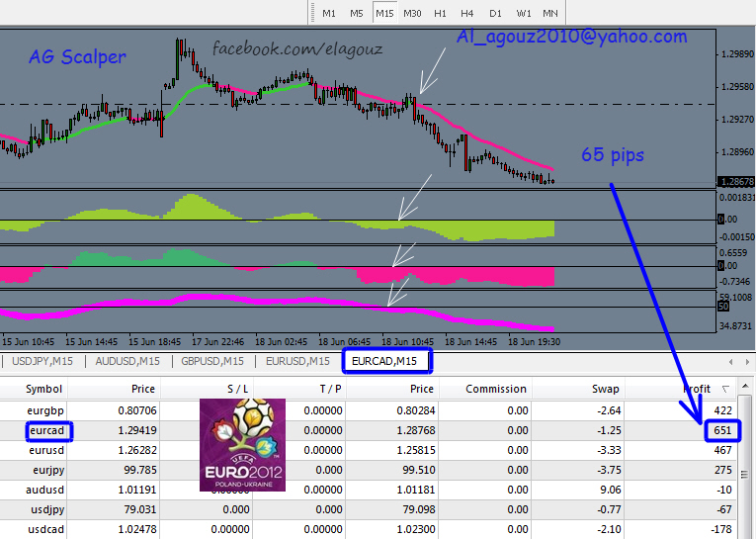
Task: Click audusd swap value 9.06
Action: pos(611,490)
